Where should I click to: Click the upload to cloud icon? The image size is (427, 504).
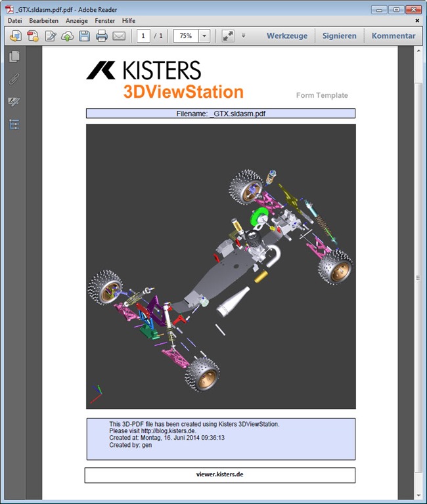[67, 35]
